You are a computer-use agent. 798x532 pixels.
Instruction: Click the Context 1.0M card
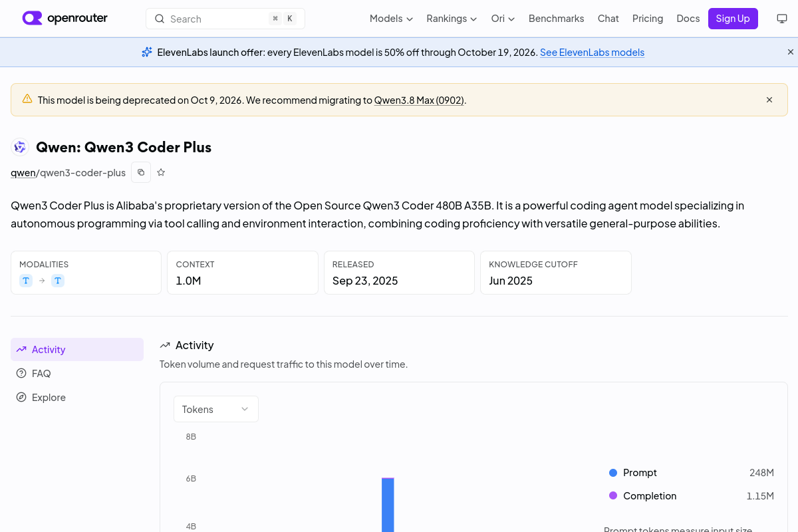(x=243, y=273)
